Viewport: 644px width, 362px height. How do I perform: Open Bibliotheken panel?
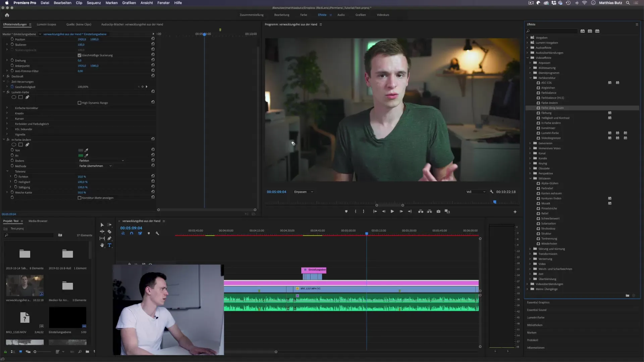(x=535, y=325)
